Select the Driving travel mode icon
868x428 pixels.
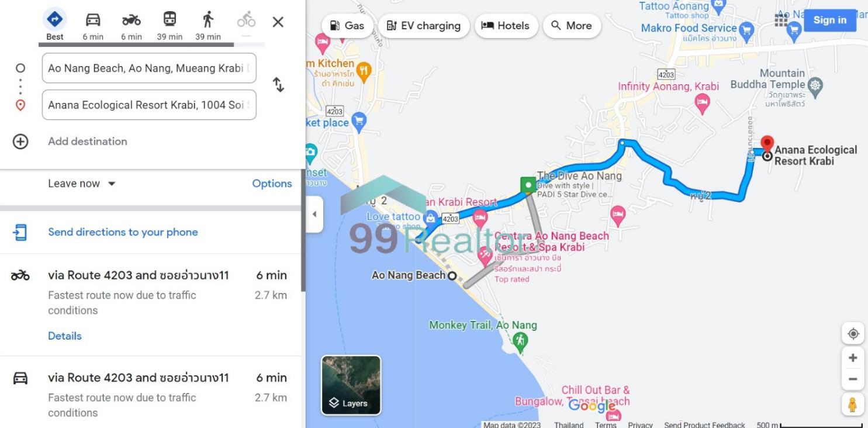click(93, 20)
